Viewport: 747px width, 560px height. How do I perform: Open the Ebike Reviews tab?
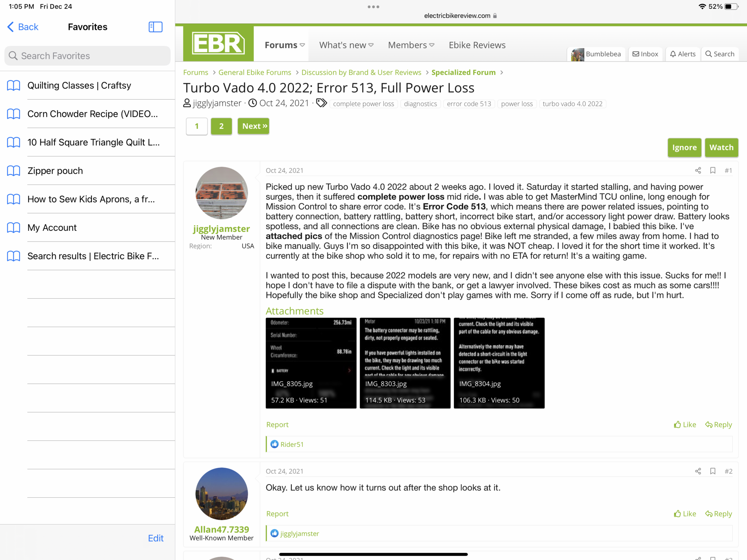pos(477,45)
